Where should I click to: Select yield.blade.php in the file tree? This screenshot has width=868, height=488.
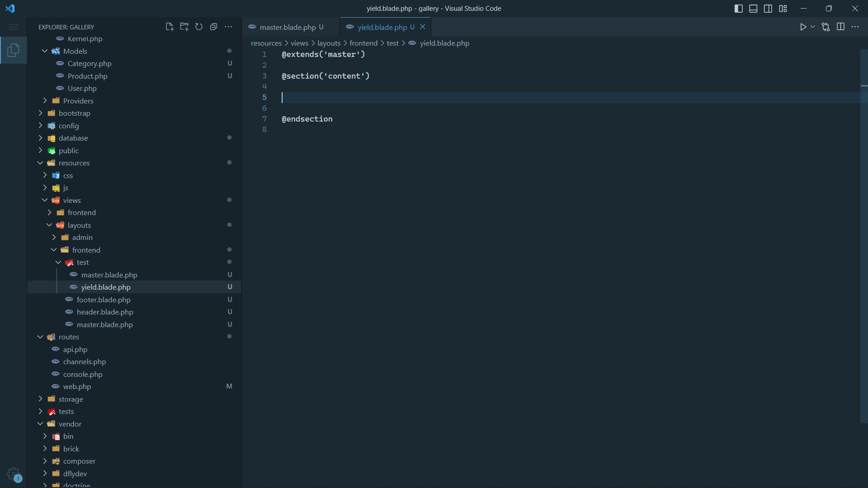coord(134,287)
